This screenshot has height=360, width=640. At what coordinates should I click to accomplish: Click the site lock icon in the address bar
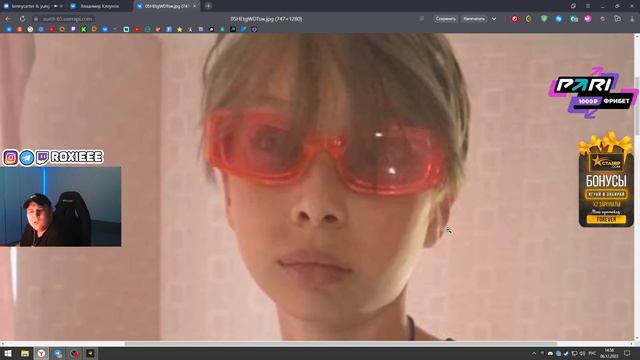pyautogui.click(x=36, y=19)
